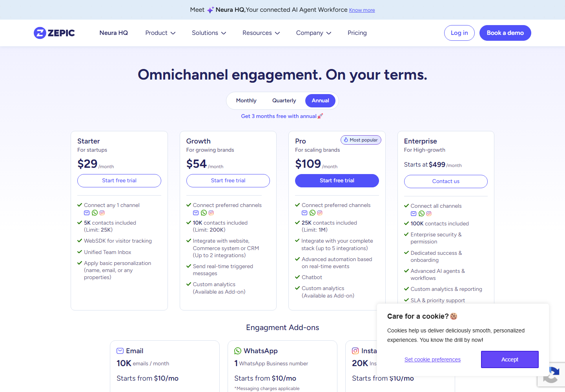Open the Solutions dropdown menu
The image size is (565, 392).
point(209,33)
